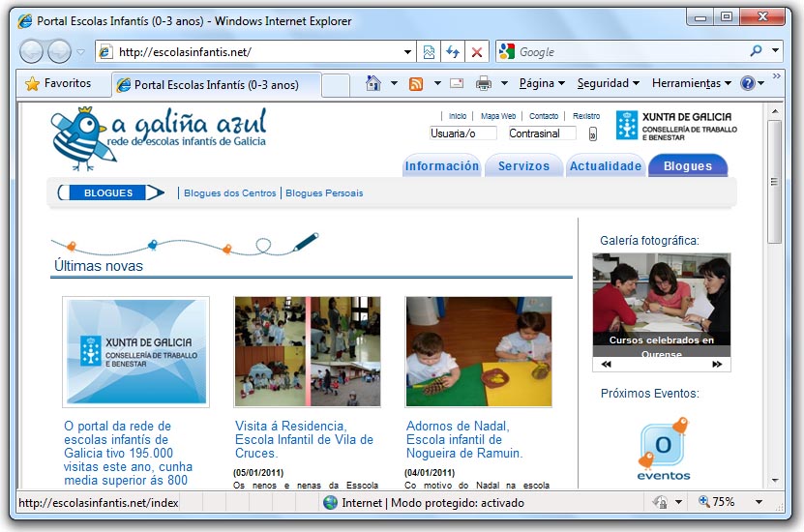
Task: Open the Herramientas menu
Action: pyautogui.click(x=691, y=83)
